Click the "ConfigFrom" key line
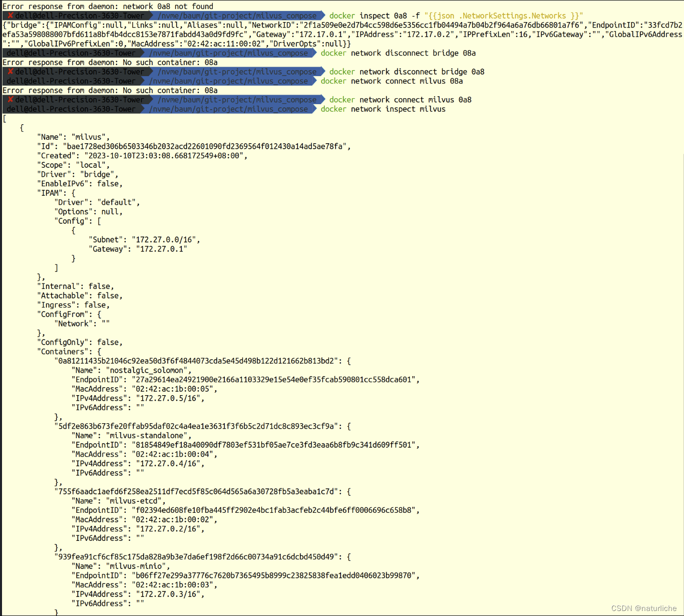Image resolution: width=684 pixels, height=616 pixels. coord(69,315)
